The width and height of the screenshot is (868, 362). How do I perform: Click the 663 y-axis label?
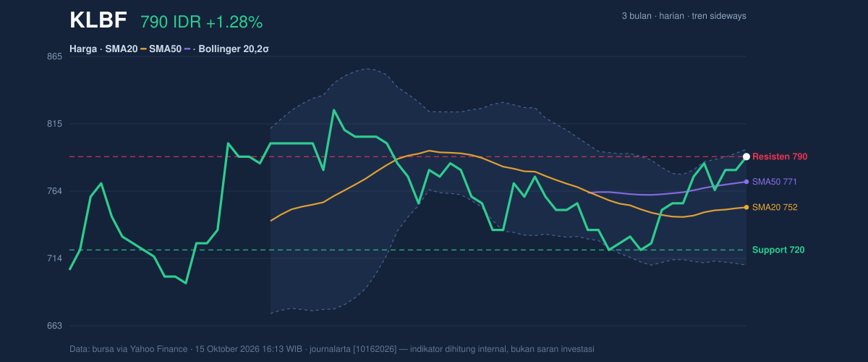[55, 326]
